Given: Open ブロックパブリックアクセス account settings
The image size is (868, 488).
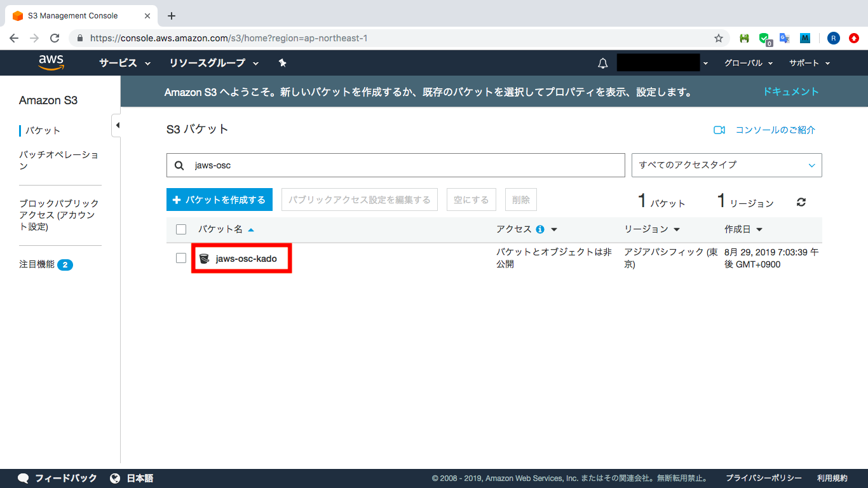Looking at the screenshot, I should click(x=59, y=215).
